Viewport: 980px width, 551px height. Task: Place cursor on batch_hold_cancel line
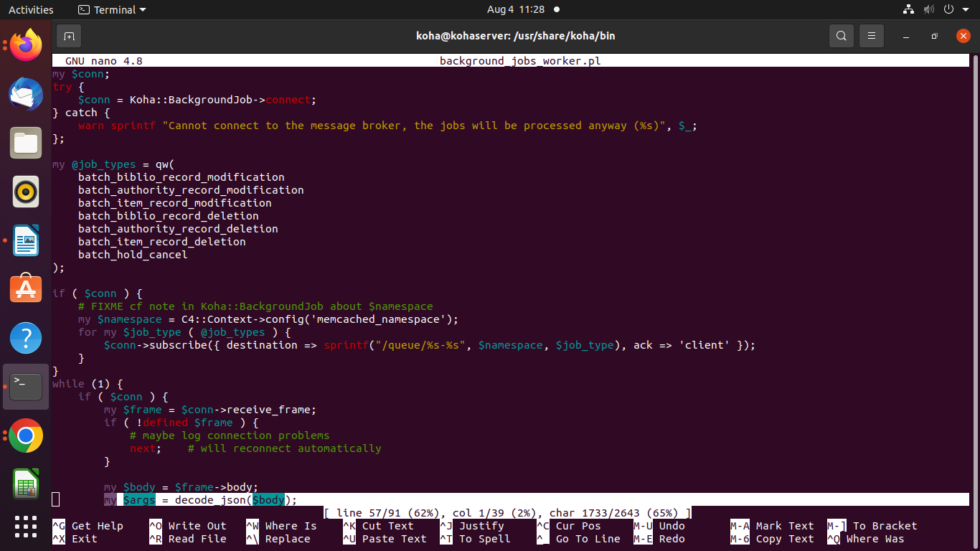click(133, 255)
